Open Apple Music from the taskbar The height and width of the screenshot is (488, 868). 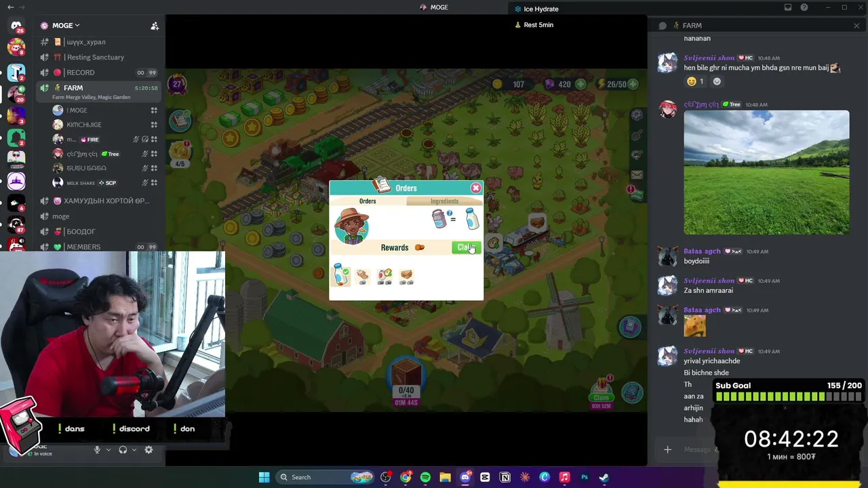point(564,477)
